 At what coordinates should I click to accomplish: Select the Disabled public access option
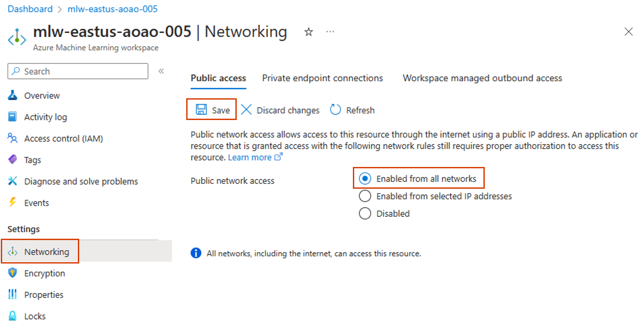365,214
